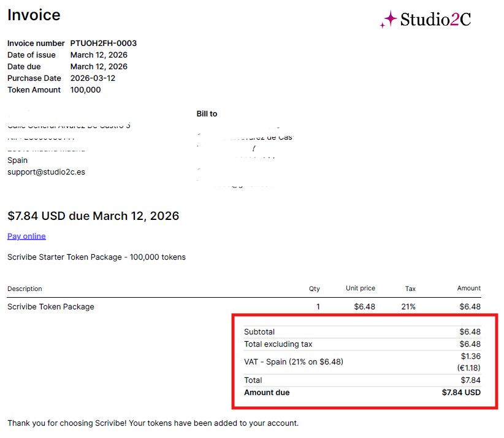The image size is (504, 438).
Task: Select support@studio2c.es email address
Action: click(x=46, y=172)
